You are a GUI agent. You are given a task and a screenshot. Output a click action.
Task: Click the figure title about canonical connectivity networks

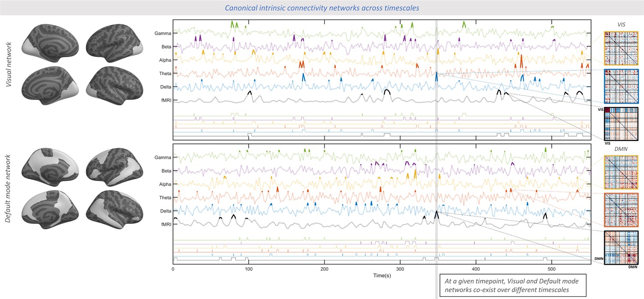(x=322, y=8)
